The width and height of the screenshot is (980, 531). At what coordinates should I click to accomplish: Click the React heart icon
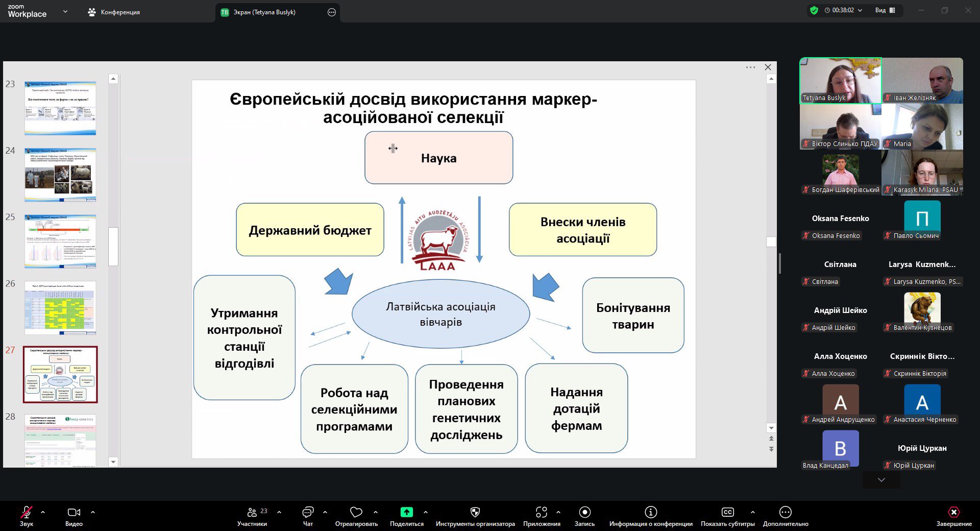point(356,512)
